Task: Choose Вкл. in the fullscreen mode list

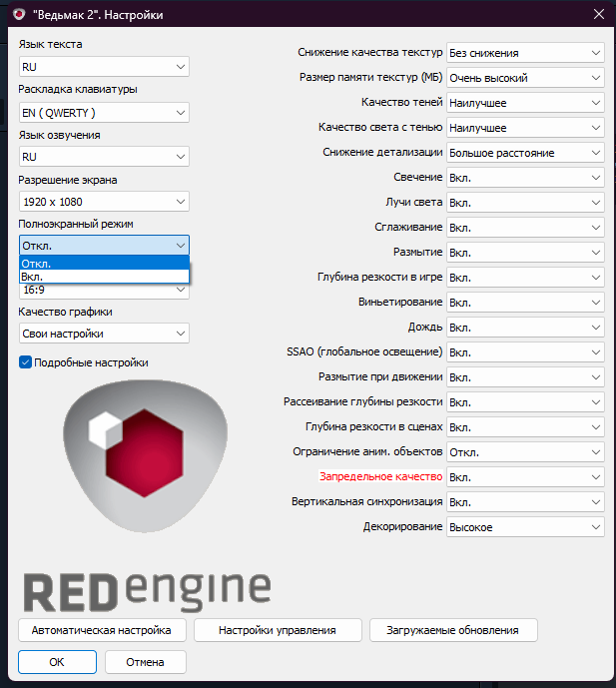Action: pyautogui.click(x=105, y=277)
